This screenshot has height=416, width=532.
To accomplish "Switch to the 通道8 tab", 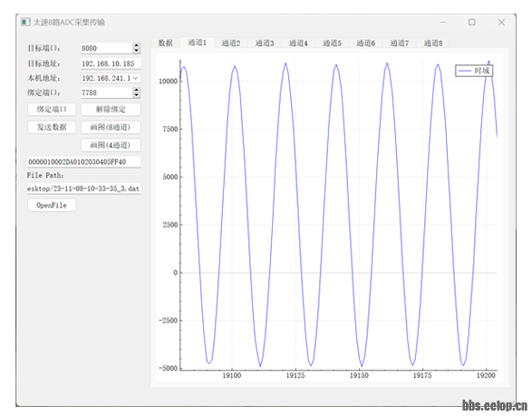I will 433,44.
